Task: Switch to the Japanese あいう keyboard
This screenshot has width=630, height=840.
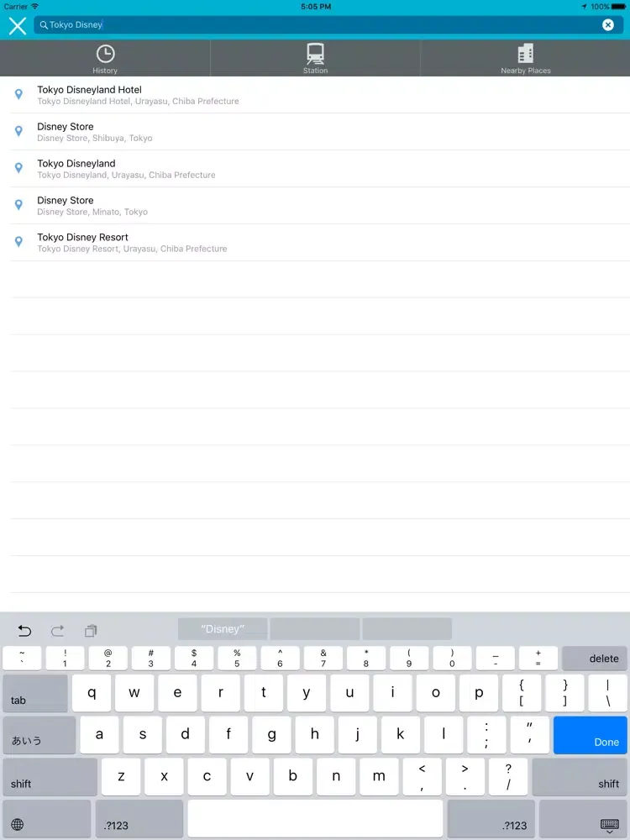Action: [39, 735]
